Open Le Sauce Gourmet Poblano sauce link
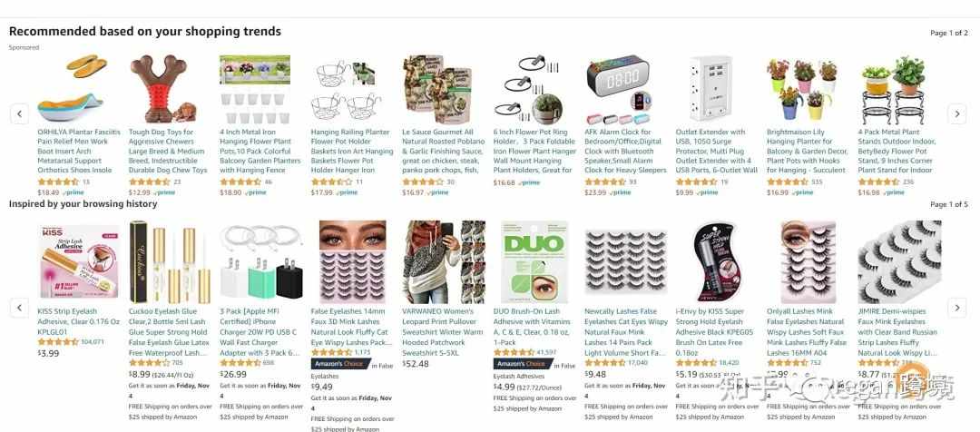 point(443,151)
